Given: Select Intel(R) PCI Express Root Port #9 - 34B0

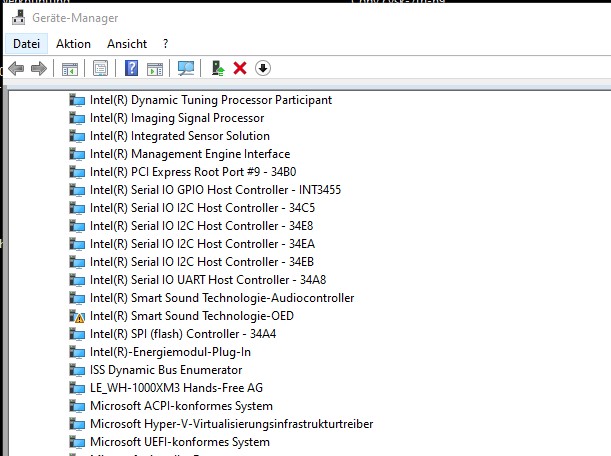Looking at the screenshot, I should pyautogui.click(x=193, y=172).
